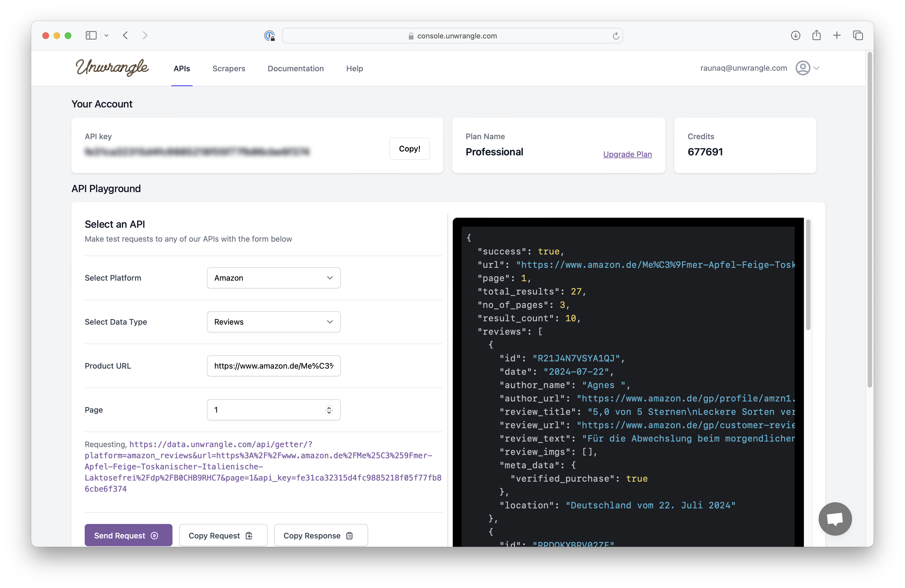Open the chat support bubble
Viewport: 905px width, 588px height.
(x=835, y=518)
